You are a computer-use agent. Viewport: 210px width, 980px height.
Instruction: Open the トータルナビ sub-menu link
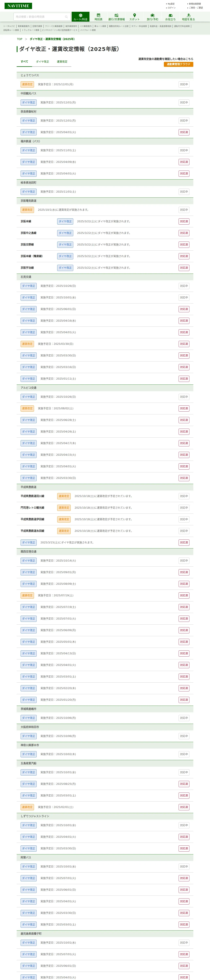tap(9, 26)
